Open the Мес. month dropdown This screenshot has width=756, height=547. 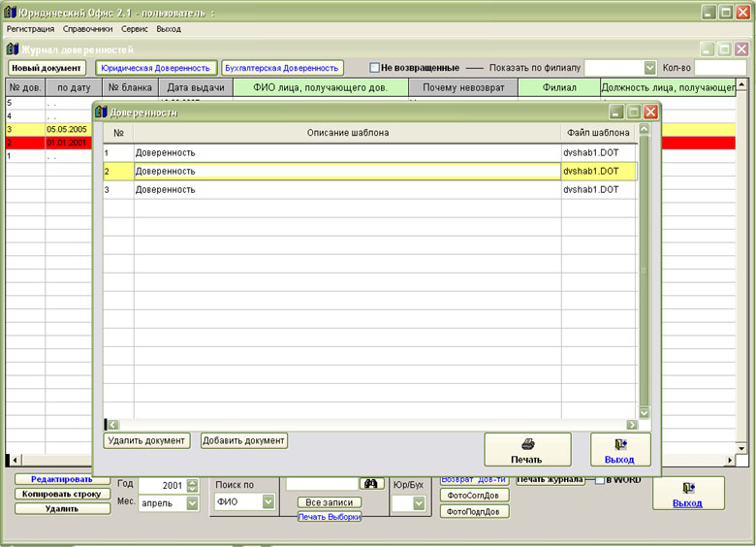pyautogui.click(x=192, y=503)
